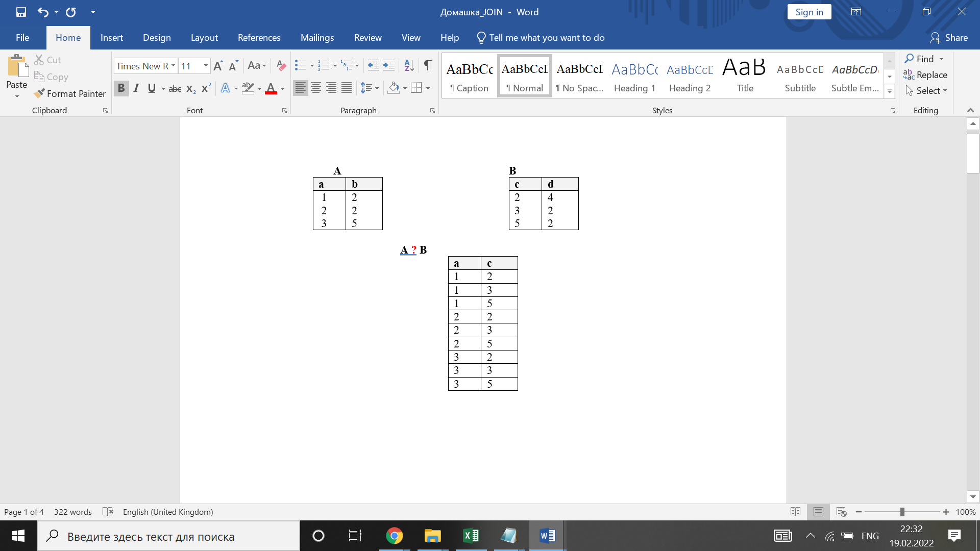Image resolution: width=980 pixels, height=551 pixels.
Task: Apply text highlight color
Action: tap(248, 88)
